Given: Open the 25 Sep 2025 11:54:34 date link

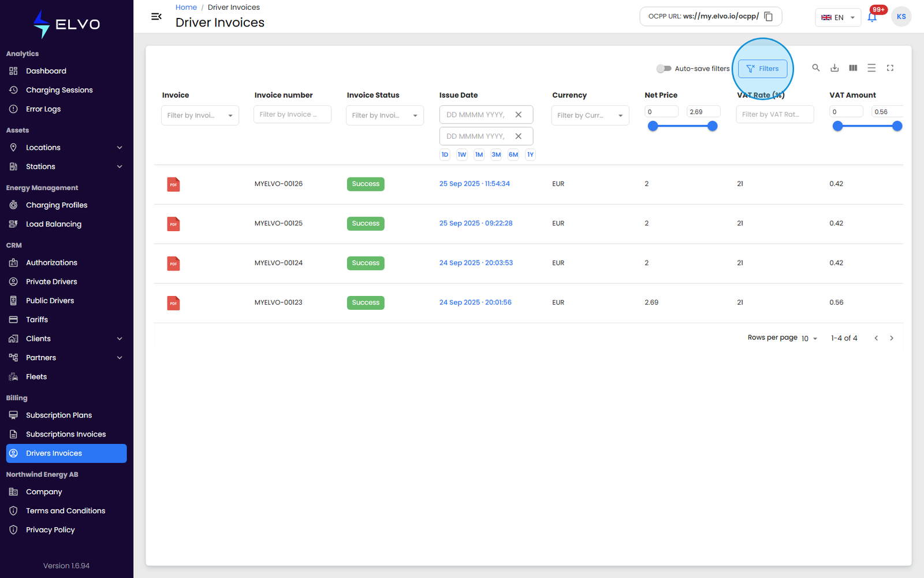Looking at the screenshot, I should tap(474, 184).
